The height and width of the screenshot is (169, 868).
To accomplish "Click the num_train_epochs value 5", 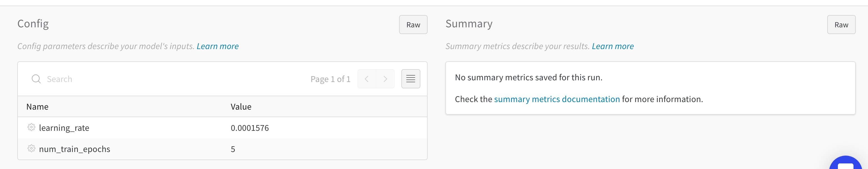I will click(x=233, y=149).
